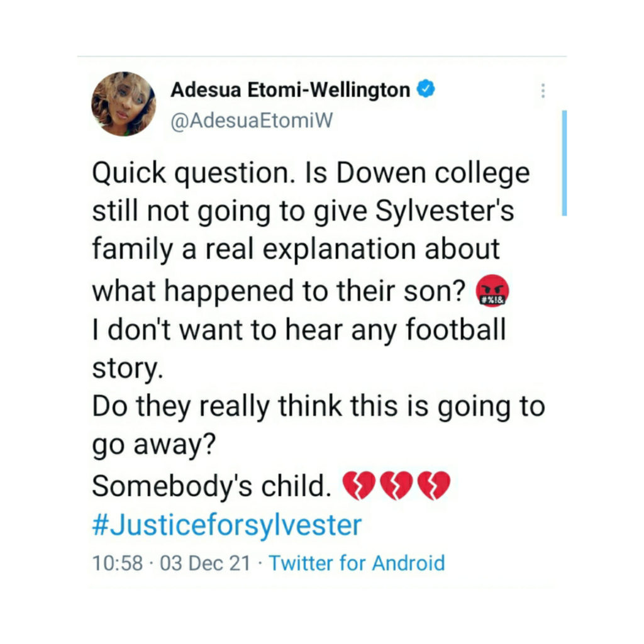This screenshot has height=644, width=644.
Task: Open the profile picture avatar
Action: pos(123,104)
